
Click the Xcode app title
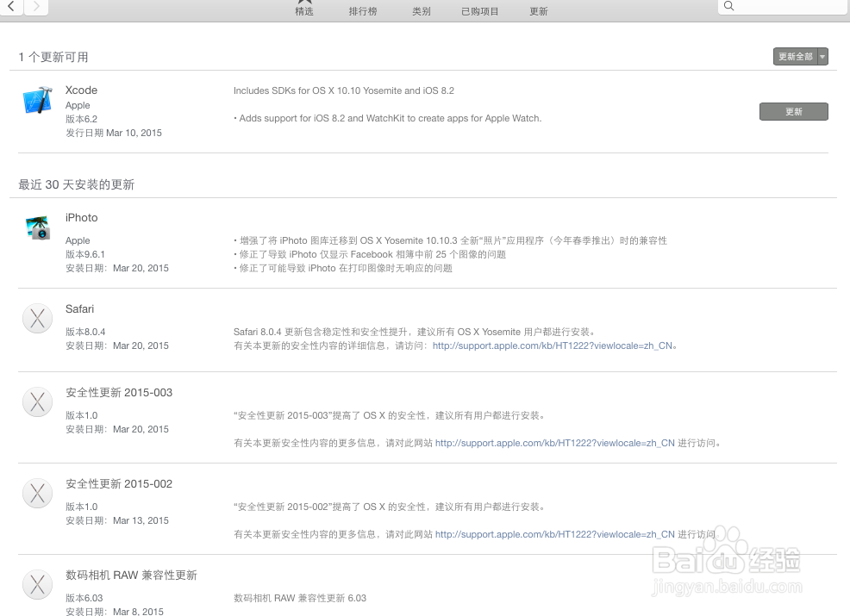pos(81,90)
